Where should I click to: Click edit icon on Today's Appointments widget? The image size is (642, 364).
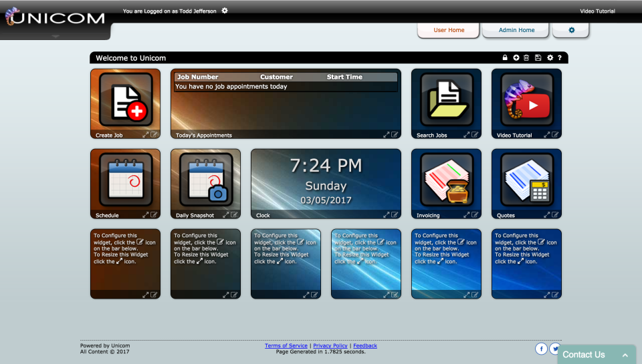(395, 134)
